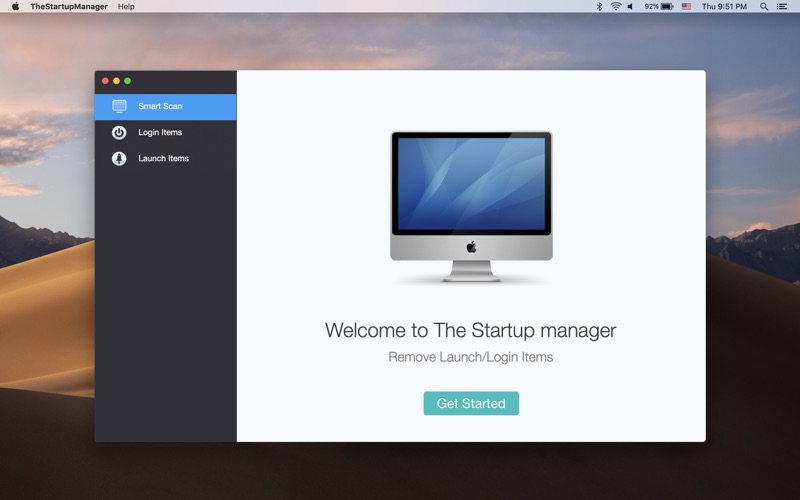Click the Wi-Fi status icon

point(616,7)
